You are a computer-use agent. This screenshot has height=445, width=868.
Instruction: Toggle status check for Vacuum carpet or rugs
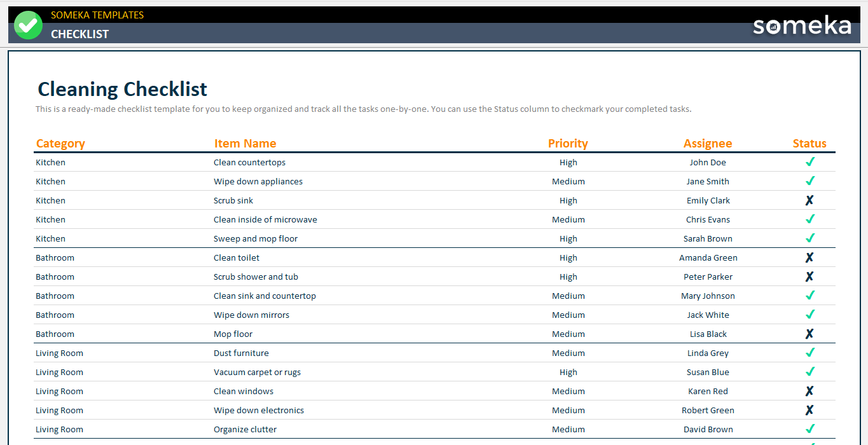click(x=809, y=372)
